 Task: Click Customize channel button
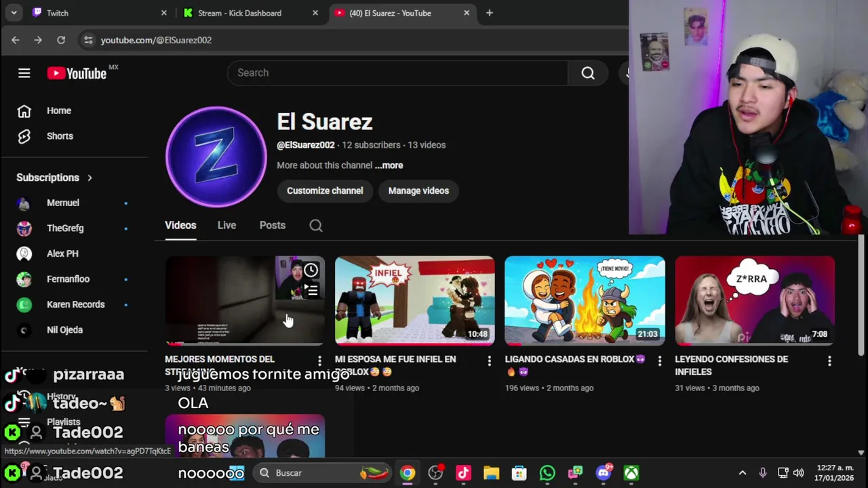click(x=325, y=191)
